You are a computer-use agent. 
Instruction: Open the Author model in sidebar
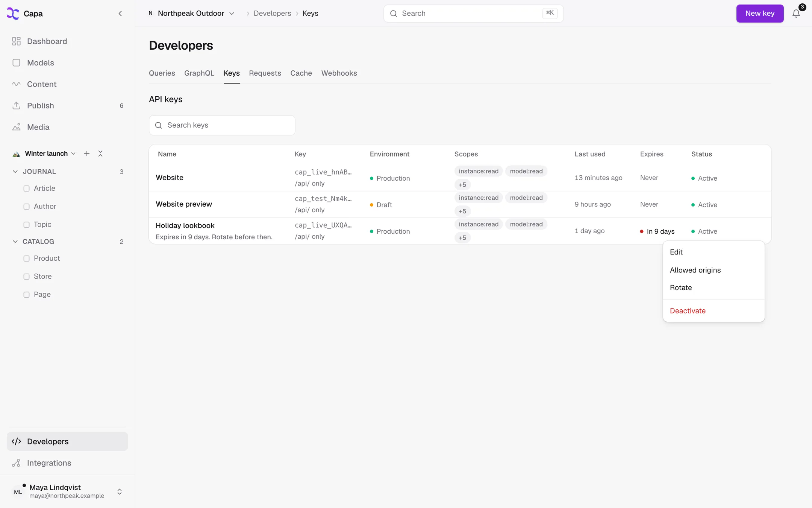tap(45, 206)
